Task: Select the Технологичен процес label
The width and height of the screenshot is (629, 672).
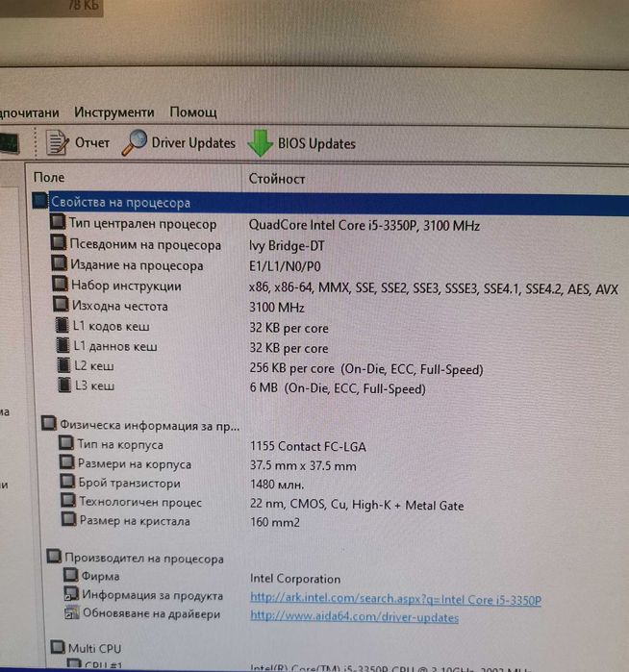Action: click(140, 502)
